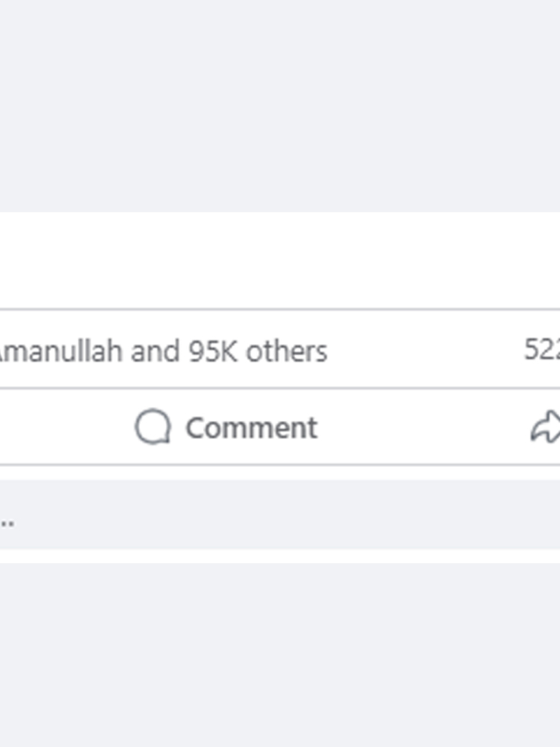View the comments via the 522 counter

542,349
